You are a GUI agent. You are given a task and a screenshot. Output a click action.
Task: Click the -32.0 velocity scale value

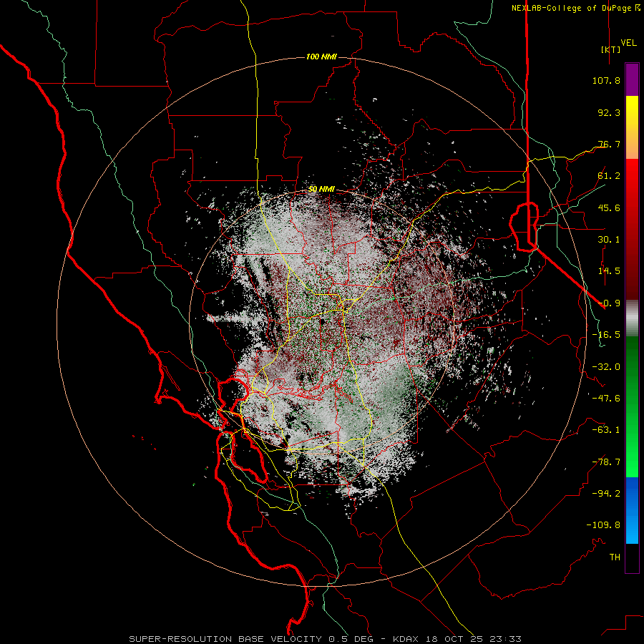click(606, 367)
